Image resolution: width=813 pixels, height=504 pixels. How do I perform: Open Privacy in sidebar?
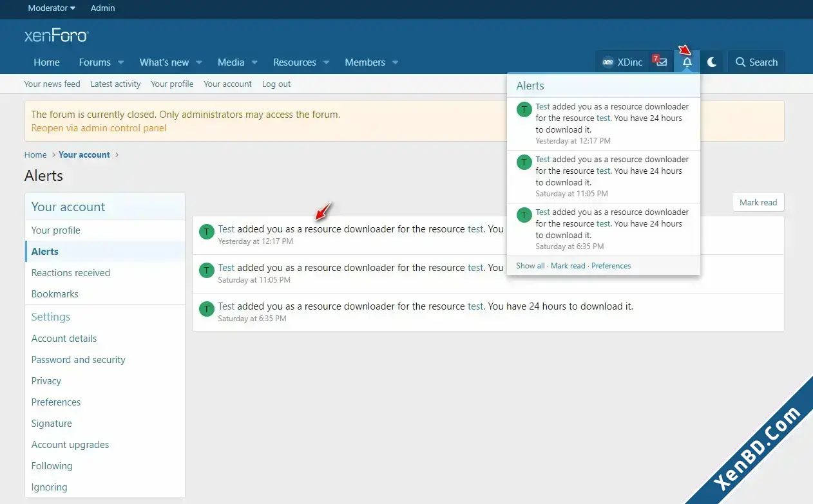104,381
